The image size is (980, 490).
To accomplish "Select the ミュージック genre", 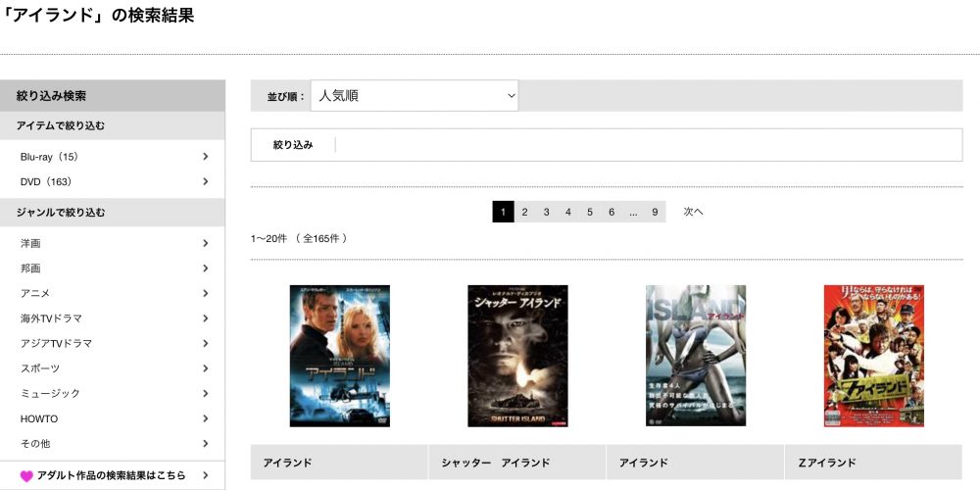I will tap(50, 393).
